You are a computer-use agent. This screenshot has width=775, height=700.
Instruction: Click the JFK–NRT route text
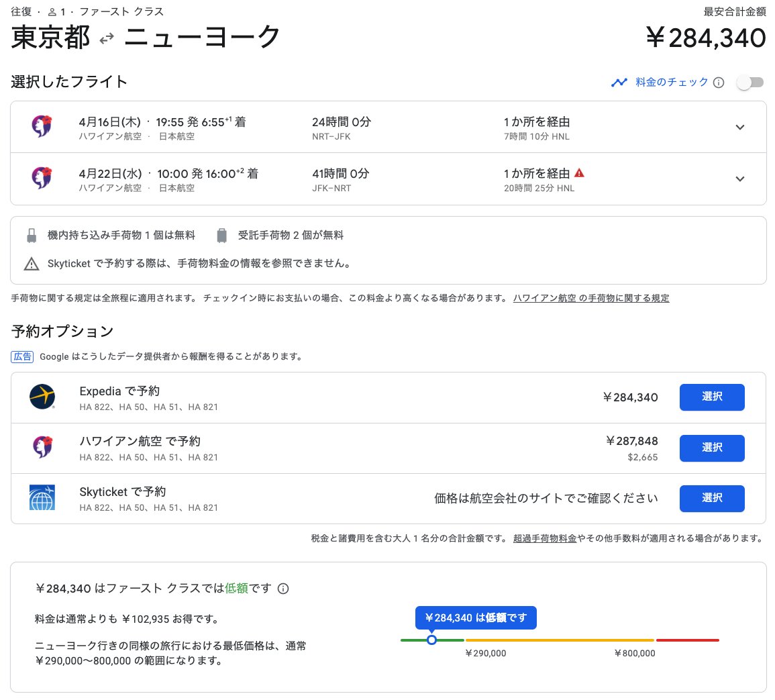click(331, 189)
